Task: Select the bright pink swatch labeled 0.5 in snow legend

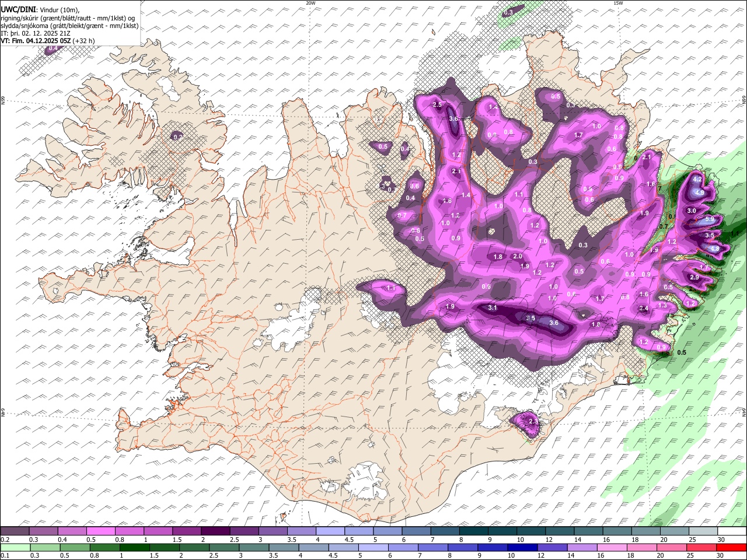Action: (x=101, y=531)
